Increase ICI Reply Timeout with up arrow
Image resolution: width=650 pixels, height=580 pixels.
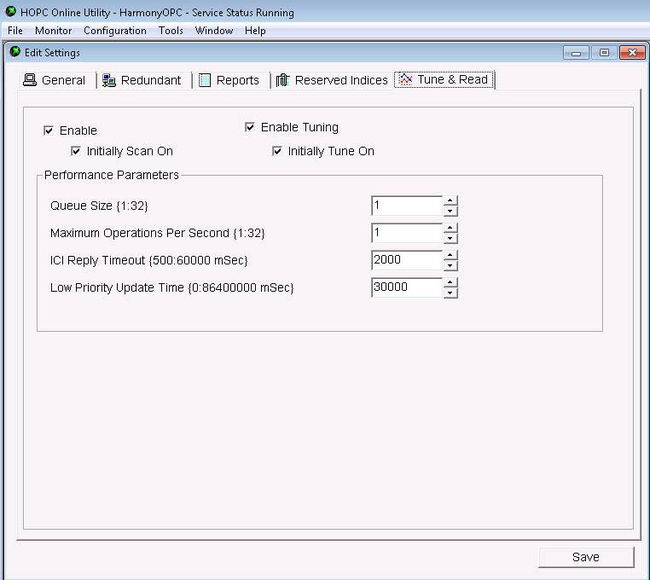coord(450,255)
